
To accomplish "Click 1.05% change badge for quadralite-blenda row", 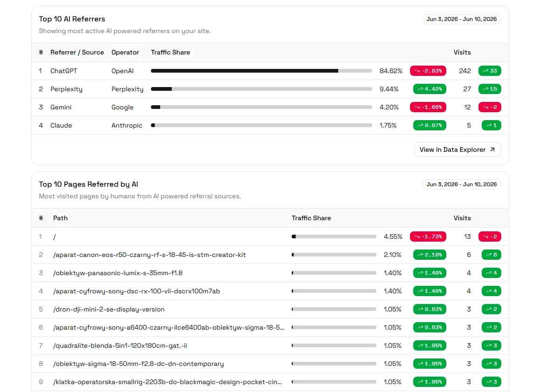I will (430, 345).
